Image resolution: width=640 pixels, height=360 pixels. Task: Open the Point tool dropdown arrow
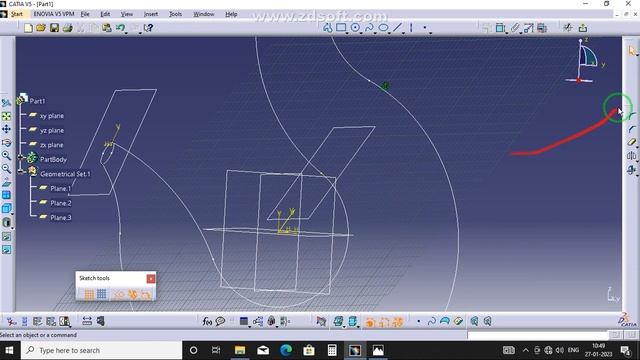[431, 32]
